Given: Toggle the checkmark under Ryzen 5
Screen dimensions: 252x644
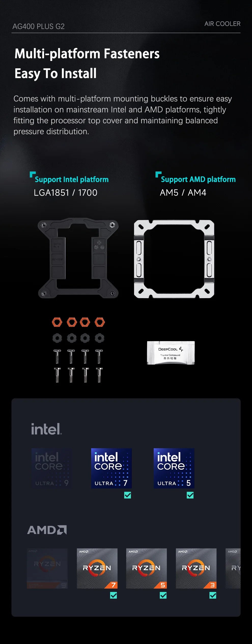Looking at the screenshot, I should click(x=163, y=595).
